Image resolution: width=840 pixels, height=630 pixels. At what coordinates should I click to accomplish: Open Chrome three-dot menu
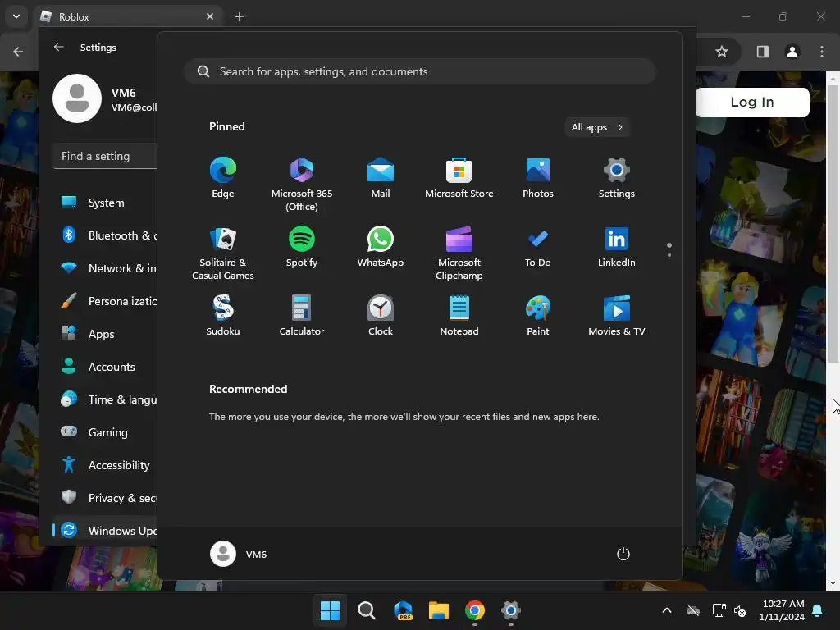click(822, 52)
